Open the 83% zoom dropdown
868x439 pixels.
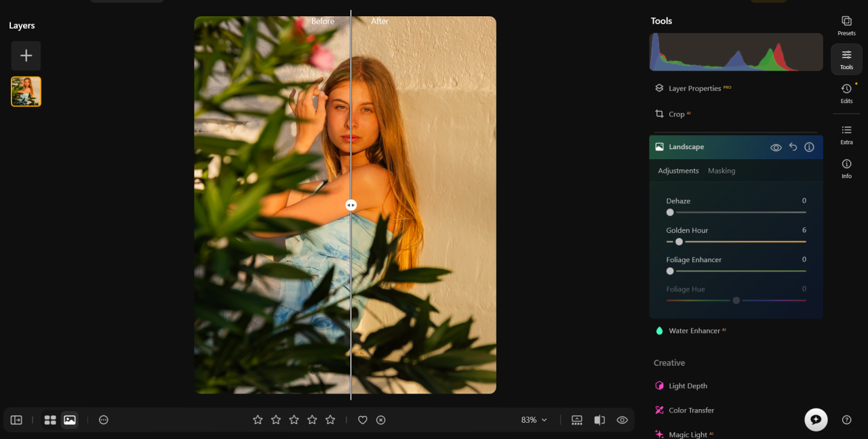click(534, 420)
